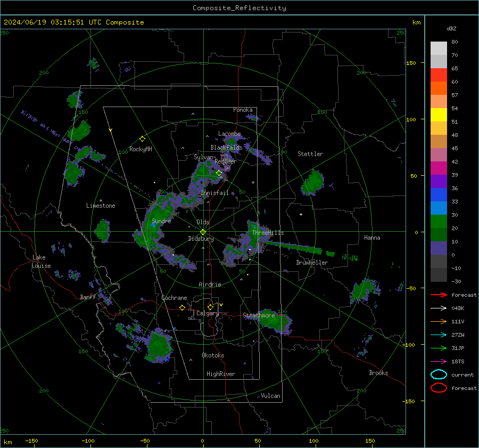479x448 pixels.
Task: Click the Vulcan city label
Action: (x=270, y=396)
